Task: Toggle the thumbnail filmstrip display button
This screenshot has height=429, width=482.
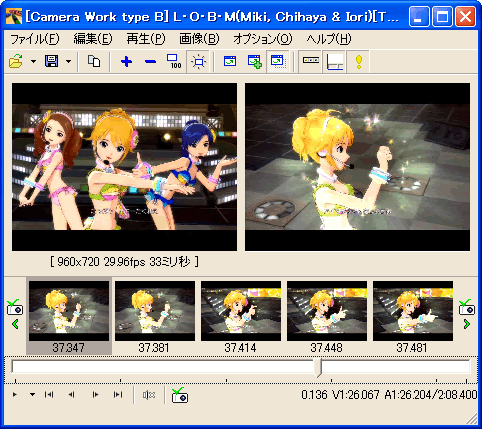Action: coord(311,61)
